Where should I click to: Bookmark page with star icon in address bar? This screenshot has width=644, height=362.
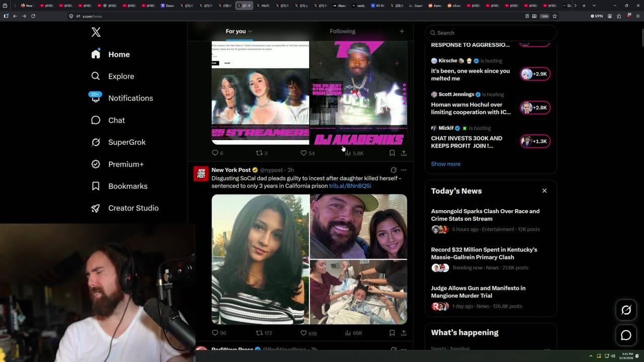click(554, 16)
